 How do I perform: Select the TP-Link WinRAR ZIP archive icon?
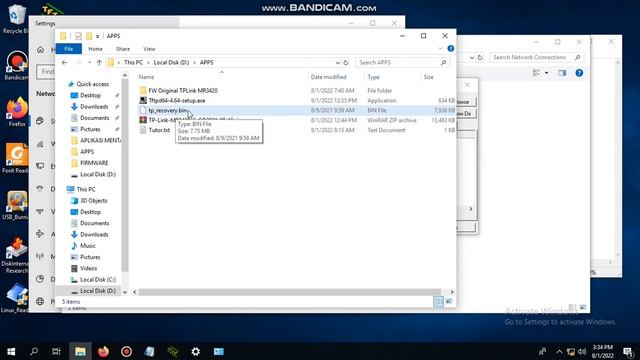point(143,120)
